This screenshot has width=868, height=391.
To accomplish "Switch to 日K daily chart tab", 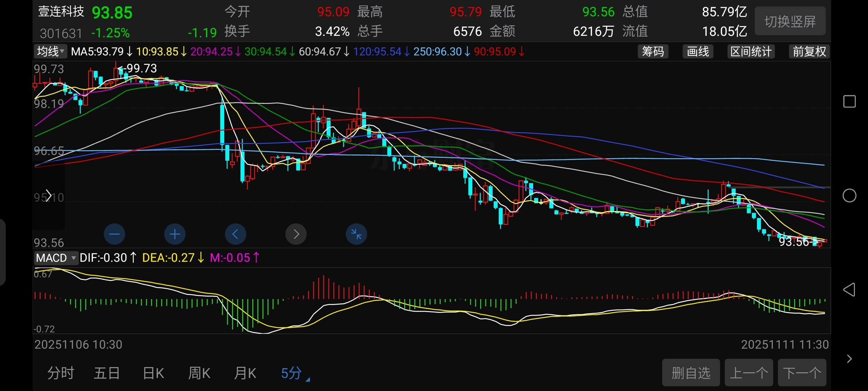I will click(x=153, y=373).
